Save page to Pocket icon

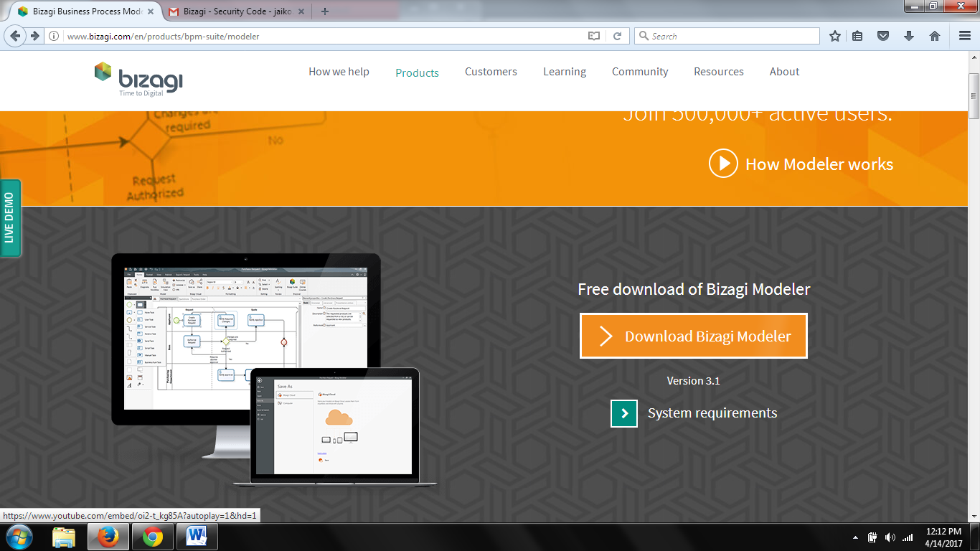[884, 36]
